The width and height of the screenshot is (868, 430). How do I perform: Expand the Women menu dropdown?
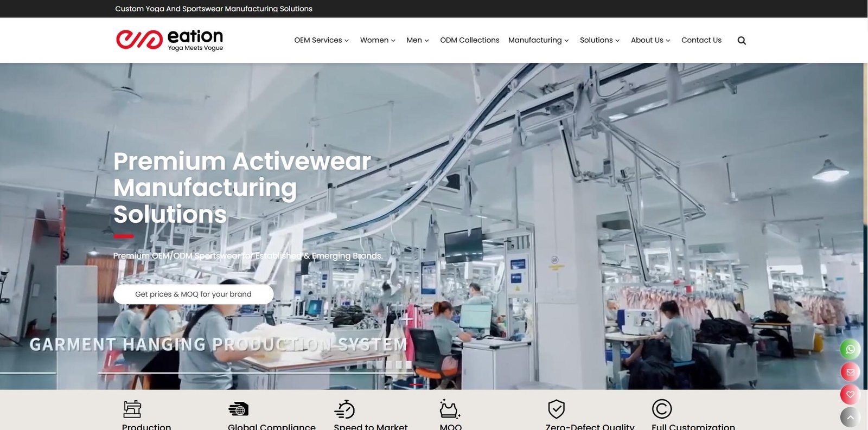pyautogui.click(x=378, y=40)
